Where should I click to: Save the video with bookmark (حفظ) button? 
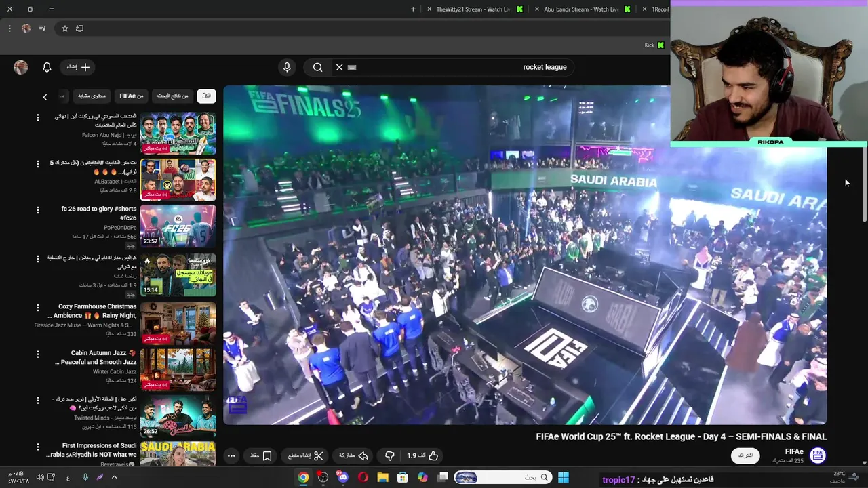[261, 456]
